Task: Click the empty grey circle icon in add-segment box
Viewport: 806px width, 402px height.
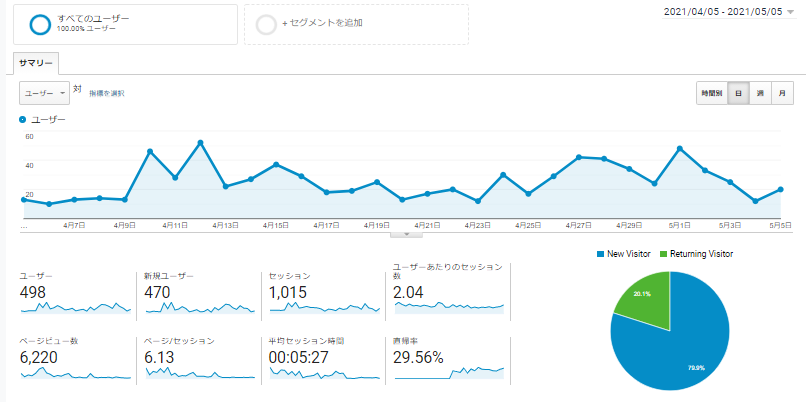Action: (x=266, y=25)
